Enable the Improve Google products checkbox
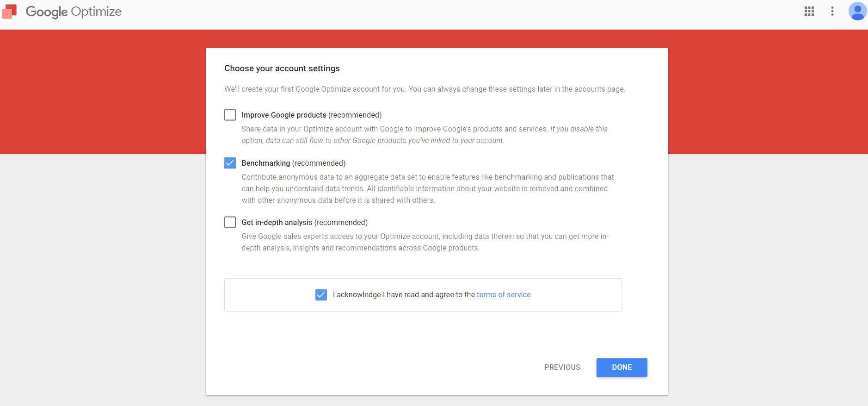868x406 pixels. click(x=230, y=115)
